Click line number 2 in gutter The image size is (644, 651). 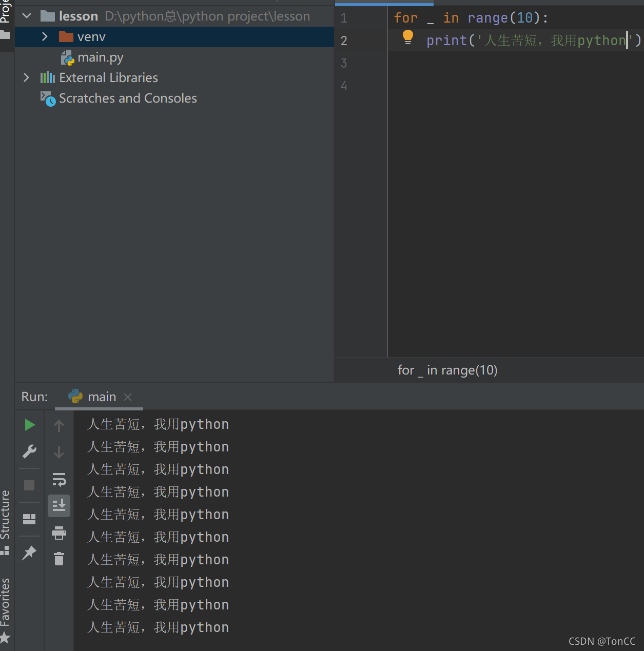pyautogui.click(x=344, y=41)
